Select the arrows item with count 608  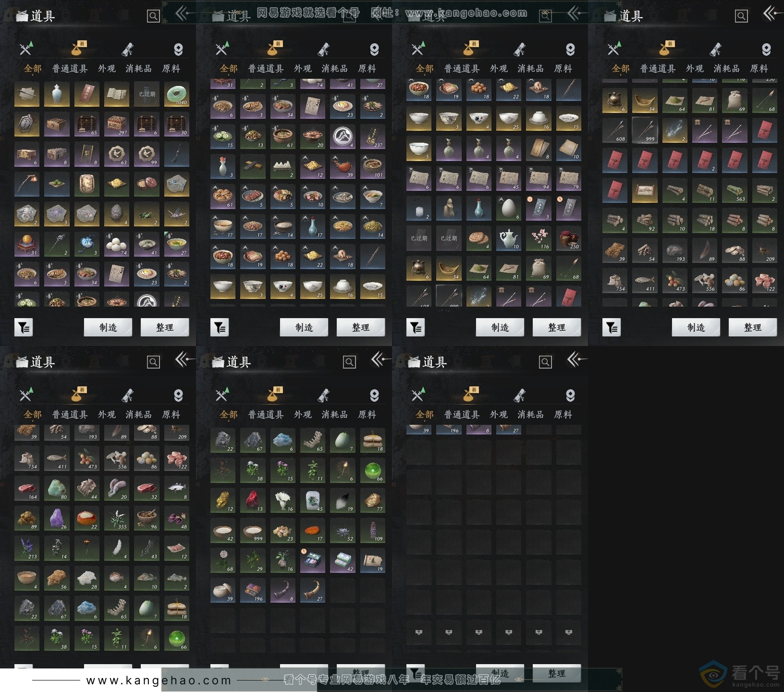614,130
